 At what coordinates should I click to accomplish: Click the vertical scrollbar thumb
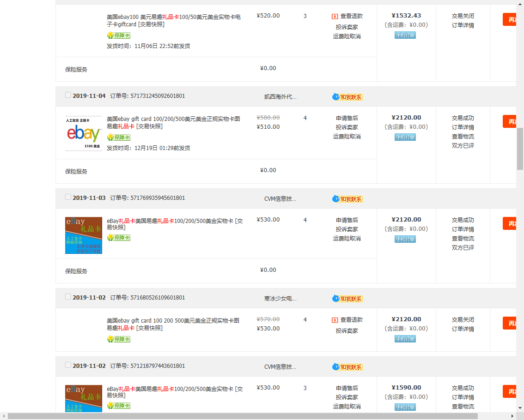pos(520,149)
